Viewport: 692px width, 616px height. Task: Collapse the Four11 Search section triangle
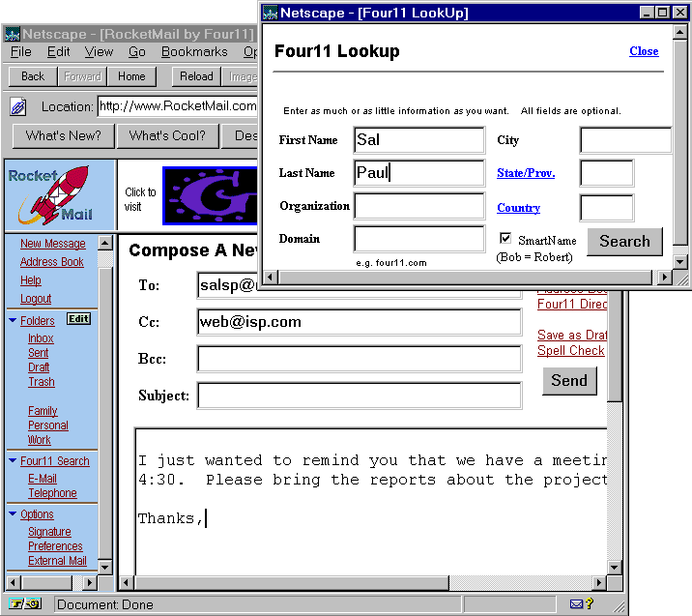point(13,460)
